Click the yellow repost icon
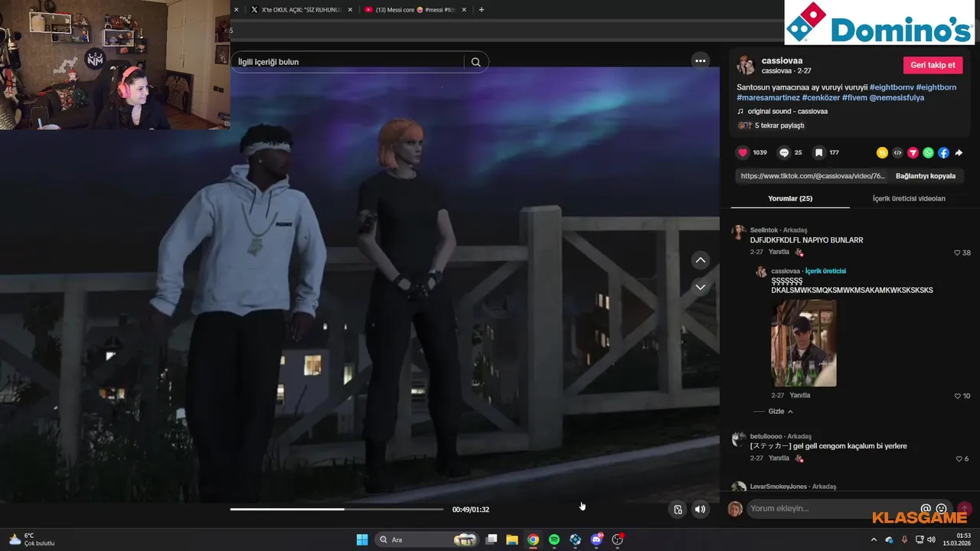This screenshot has width=980, height=551. click(x=882, y=152)
